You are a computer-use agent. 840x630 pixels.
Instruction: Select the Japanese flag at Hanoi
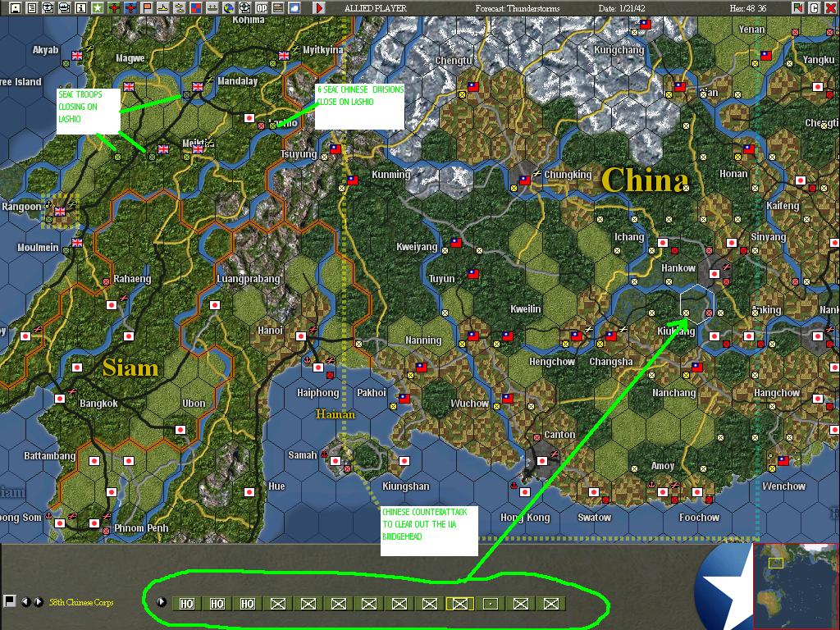(301, 336)
